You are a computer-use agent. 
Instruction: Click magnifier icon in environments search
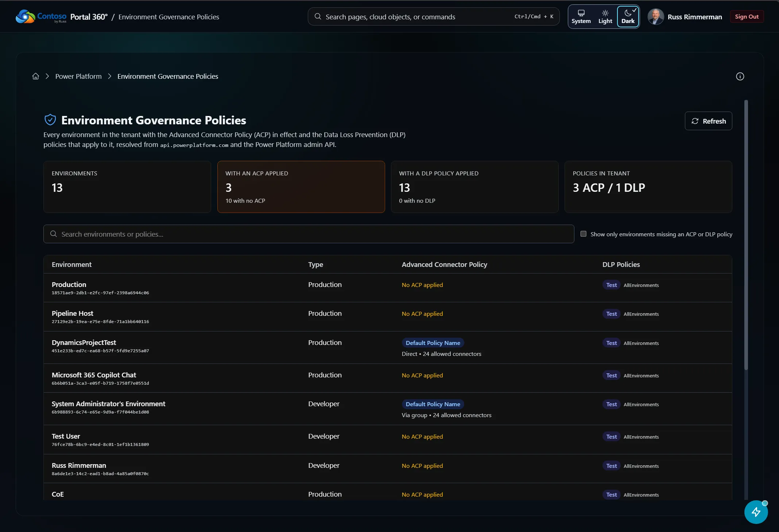pyautogui.click(x=54, y=234)
